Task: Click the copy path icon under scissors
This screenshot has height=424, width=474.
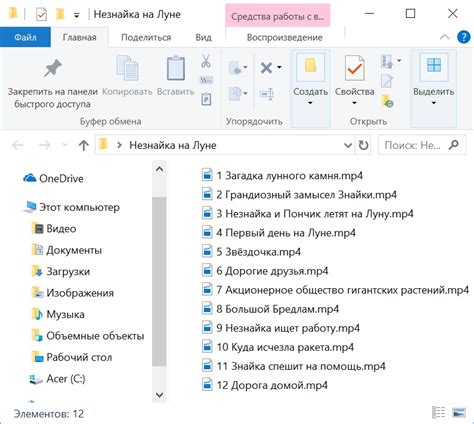Action: (206, 80)
